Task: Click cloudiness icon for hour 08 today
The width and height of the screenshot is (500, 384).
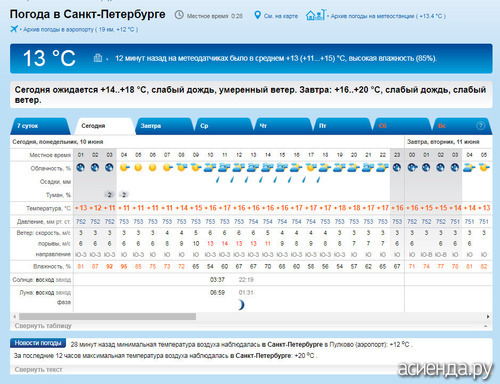Action: 182,167
